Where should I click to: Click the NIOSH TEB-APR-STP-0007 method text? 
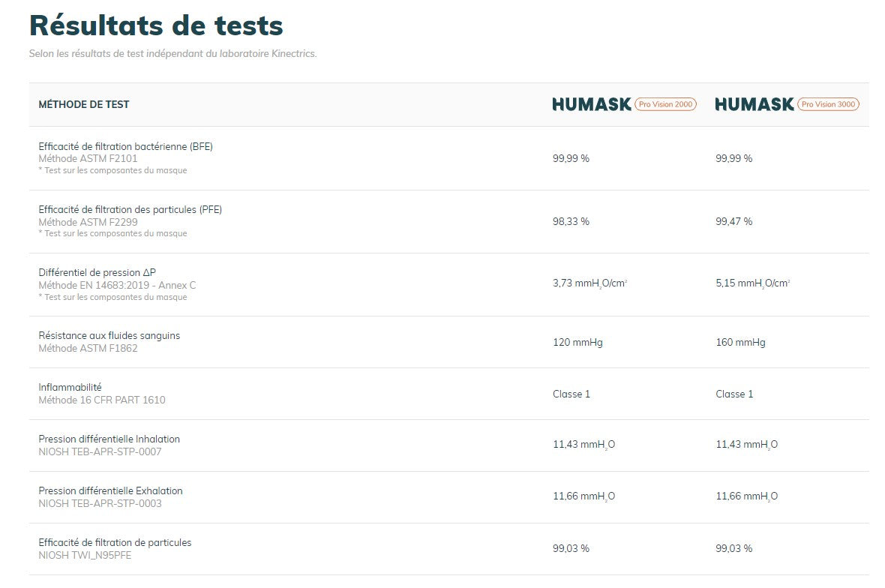tap(100, 452)
